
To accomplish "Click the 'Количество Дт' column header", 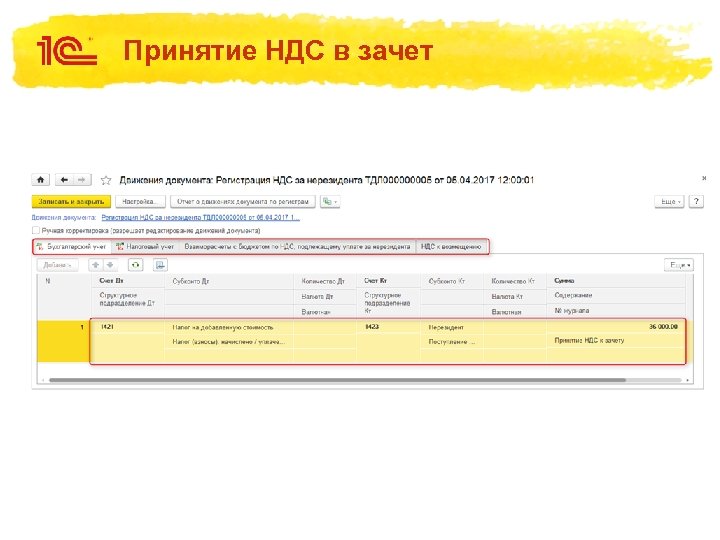I will 325,281.
